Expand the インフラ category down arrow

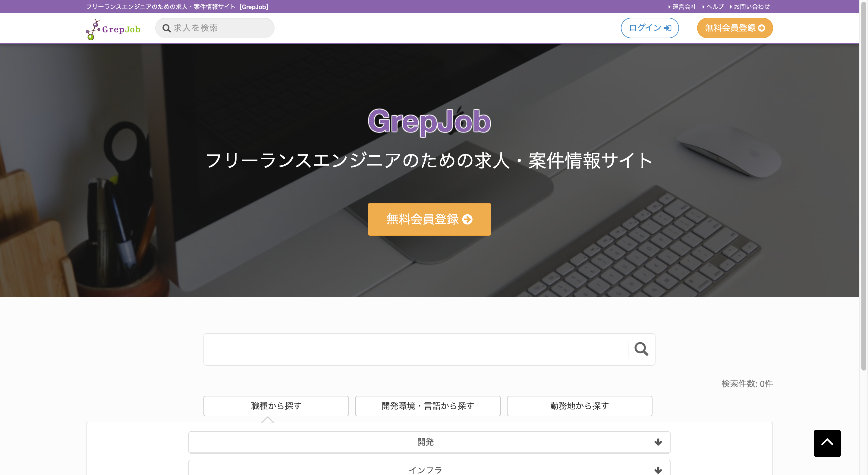(x=658, y=470)
